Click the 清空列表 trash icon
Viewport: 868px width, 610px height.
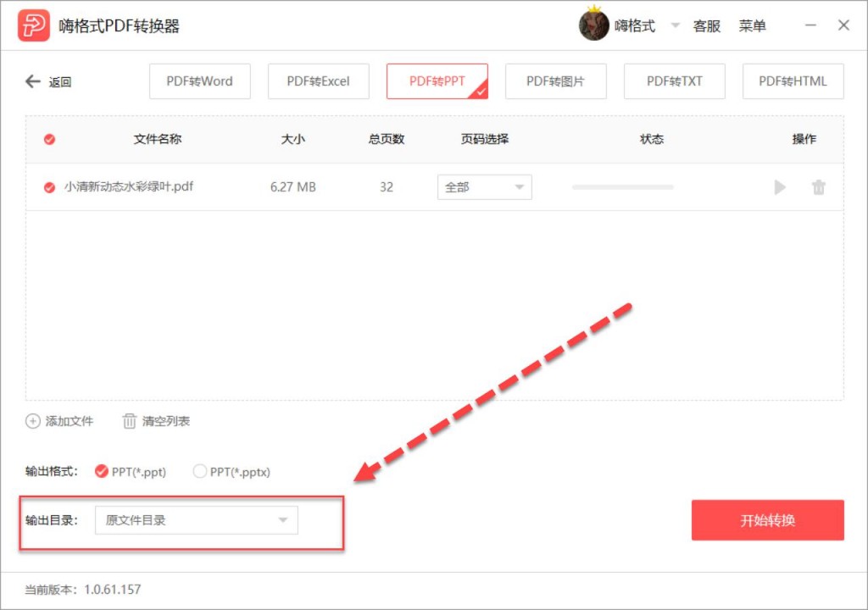(x=129, y=421)
